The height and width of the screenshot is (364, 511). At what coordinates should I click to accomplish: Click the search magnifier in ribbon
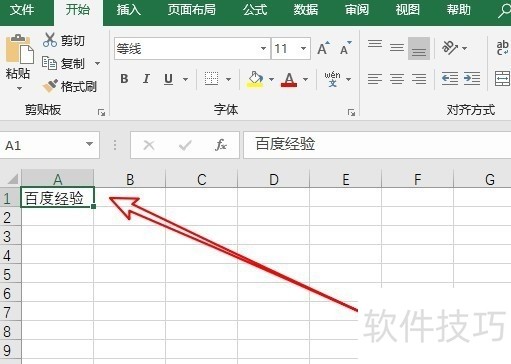pos(504,11)
